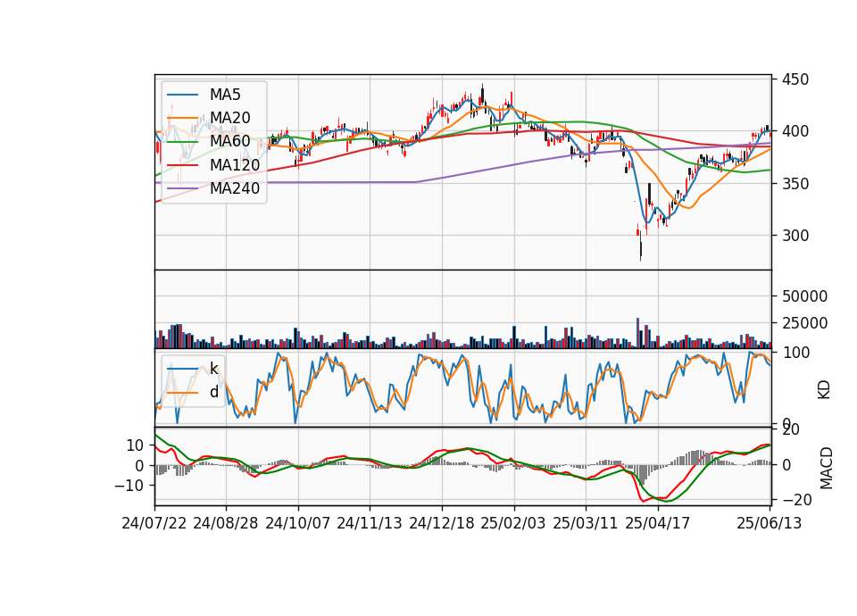The height and width of the screenshot is (616, 857).
Task: Click the purple MA240 legend line sample
Action: [182, 188]
